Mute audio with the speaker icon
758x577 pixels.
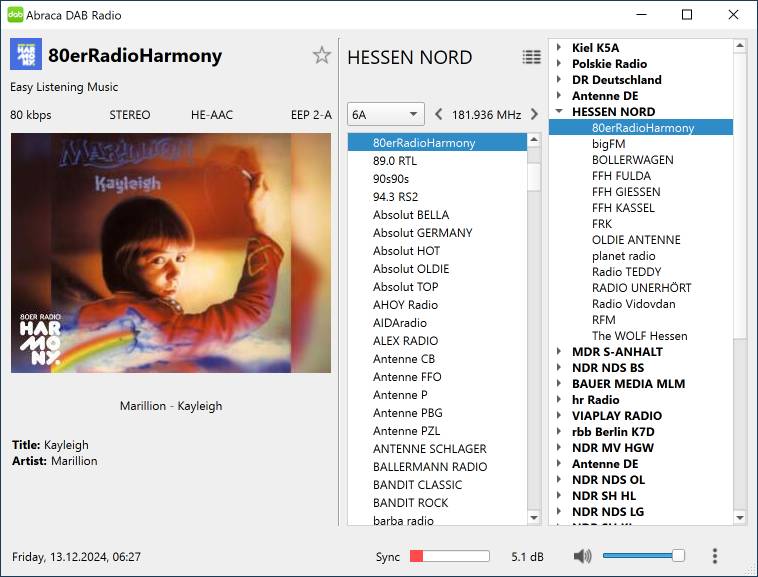[583, 556]
